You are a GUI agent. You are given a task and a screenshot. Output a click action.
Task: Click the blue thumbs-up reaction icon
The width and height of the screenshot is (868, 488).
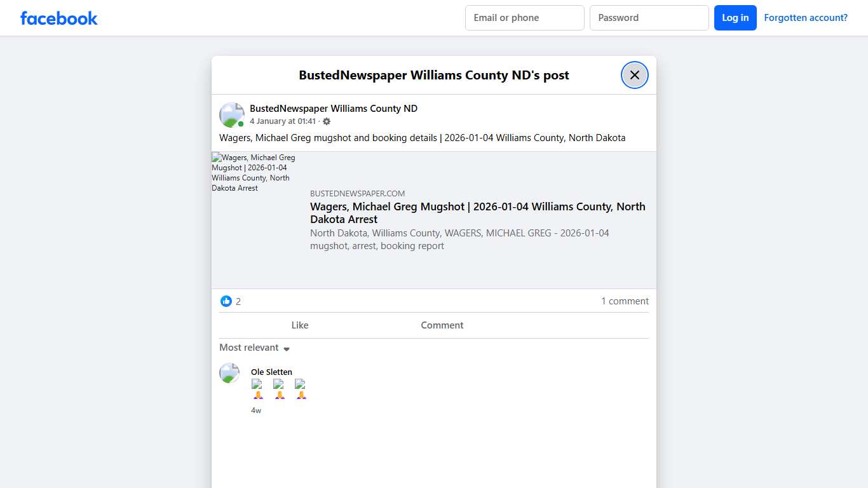226,301
